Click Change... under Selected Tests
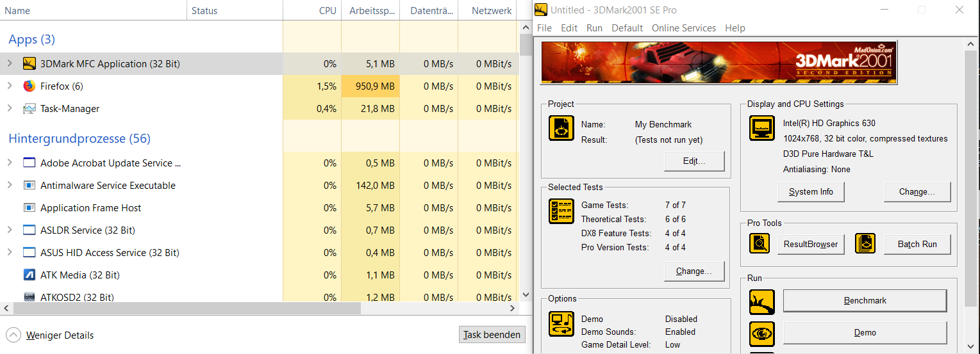Screen dimensions: 980x354 click(x=694, y=271)
